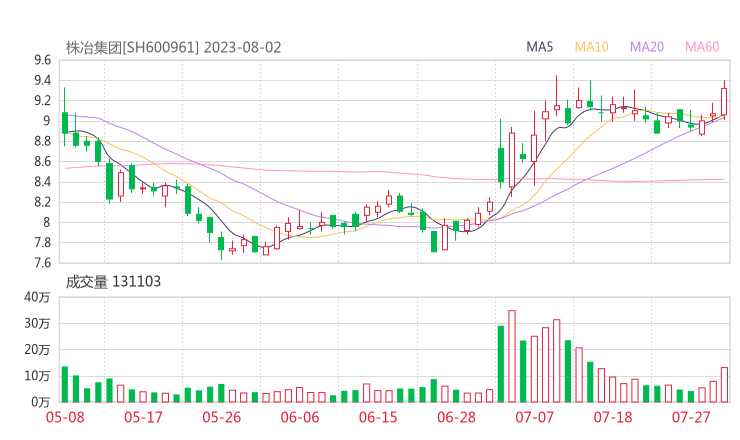The height and width of the screenshot is (440, 740).
Task: Click the 9.4 price axis label
Action: (x=42, y=80)
